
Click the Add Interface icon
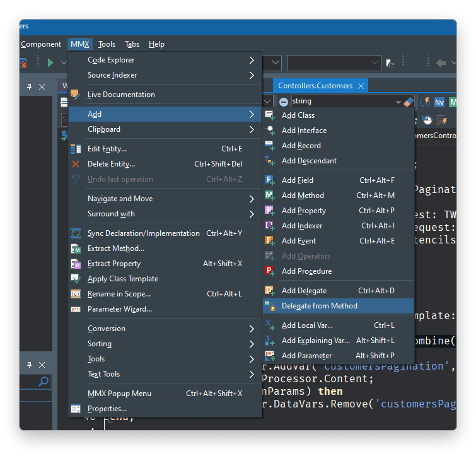(270, 131)
